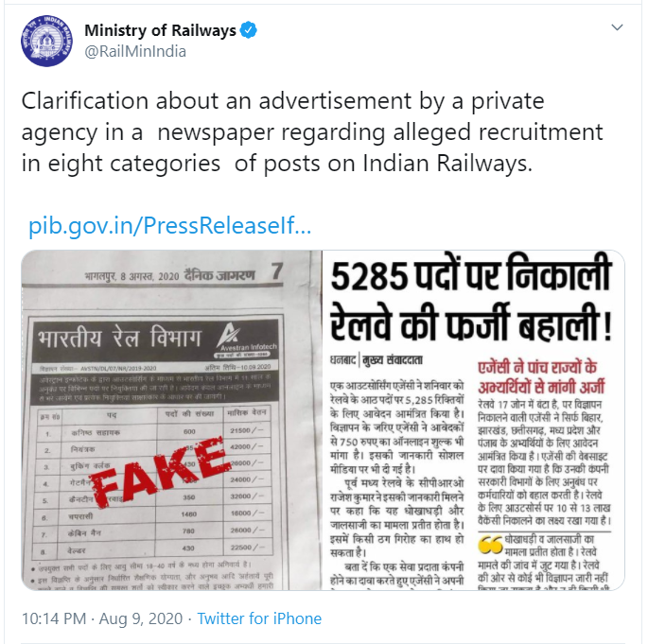The width and height of the screenshot is (648, 644).
Task: Open the @RailMinIndia handle link
Action: [x=135, y=52]
